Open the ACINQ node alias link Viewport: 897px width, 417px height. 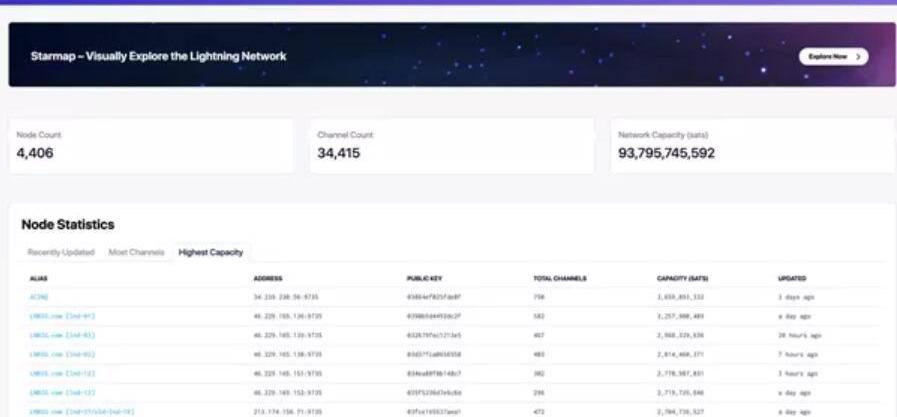[39, 297]
